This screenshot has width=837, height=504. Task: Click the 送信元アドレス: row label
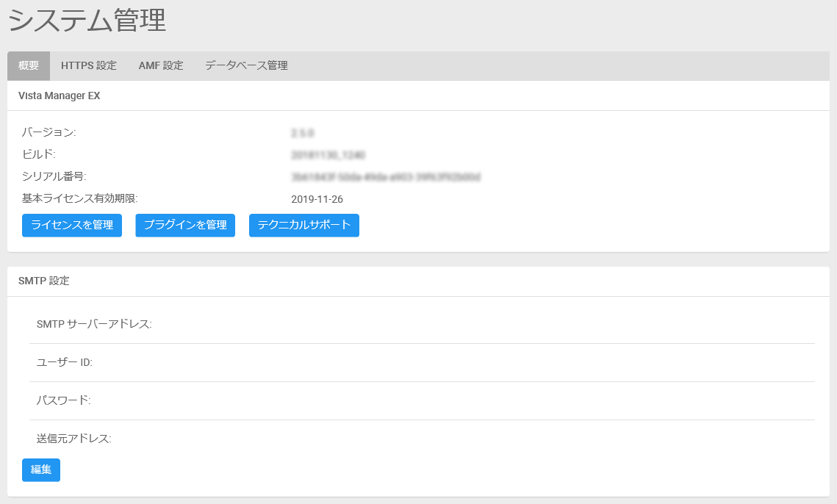coord(73,439)
